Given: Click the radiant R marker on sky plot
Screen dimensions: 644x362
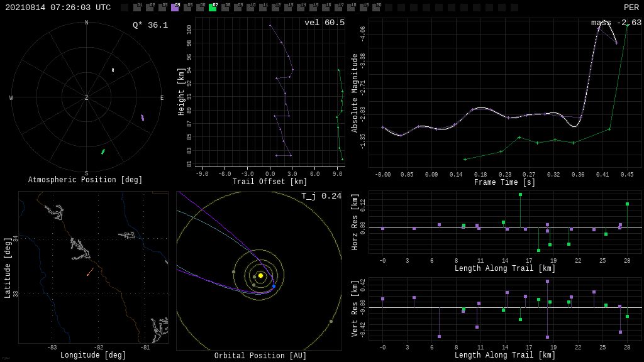Looking at the screenshot, I should click(113, 70).
